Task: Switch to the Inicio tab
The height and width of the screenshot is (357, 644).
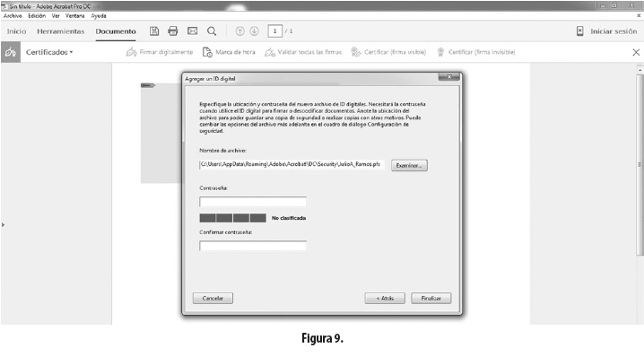Action: tap(16, 31)
